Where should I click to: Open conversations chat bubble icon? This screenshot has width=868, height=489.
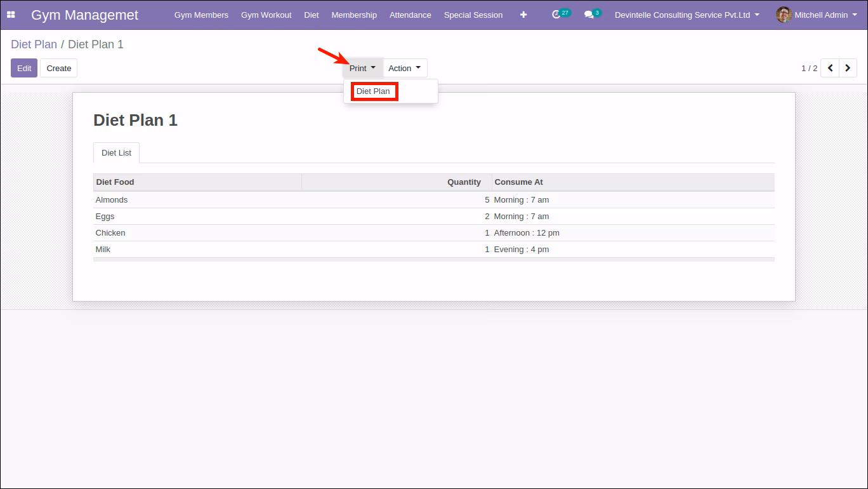coord(592,14)
